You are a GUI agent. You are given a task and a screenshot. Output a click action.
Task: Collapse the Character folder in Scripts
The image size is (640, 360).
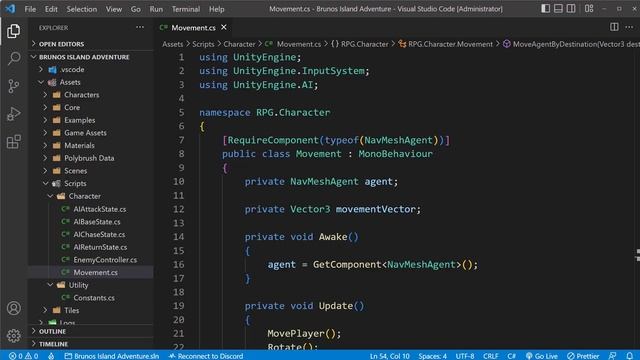91,196
